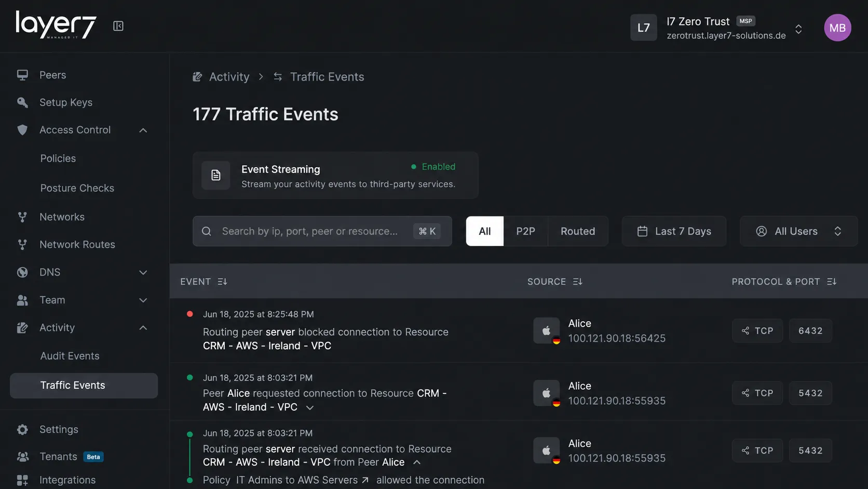Click the Setup Keys key icon
The width and height of the screenshot is (868, 489).
pyautogui.click(x=22, y=102)
